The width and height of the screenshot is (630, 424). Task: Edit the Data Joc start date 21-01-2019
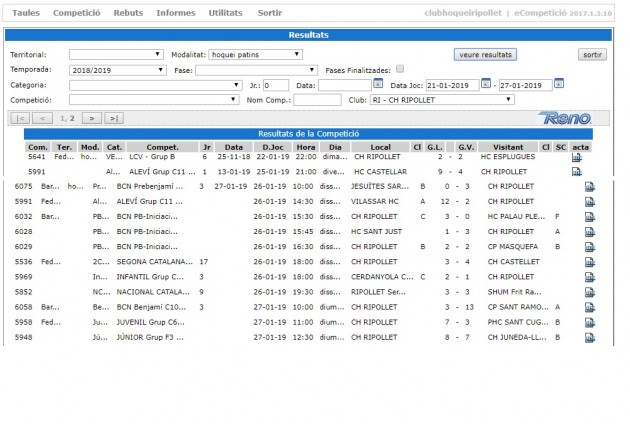tap(452, 85)
